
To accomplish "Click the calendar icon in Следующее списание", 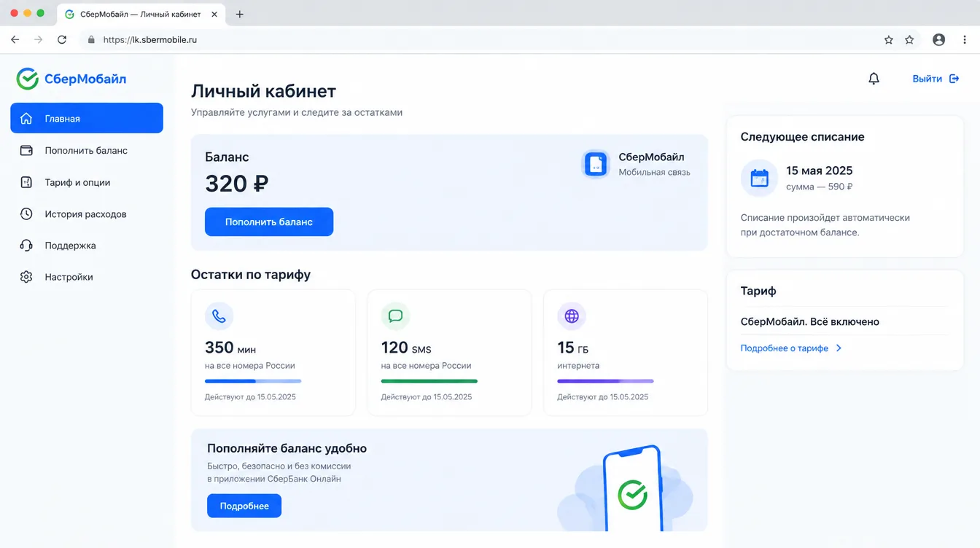I will click(760, 178).
